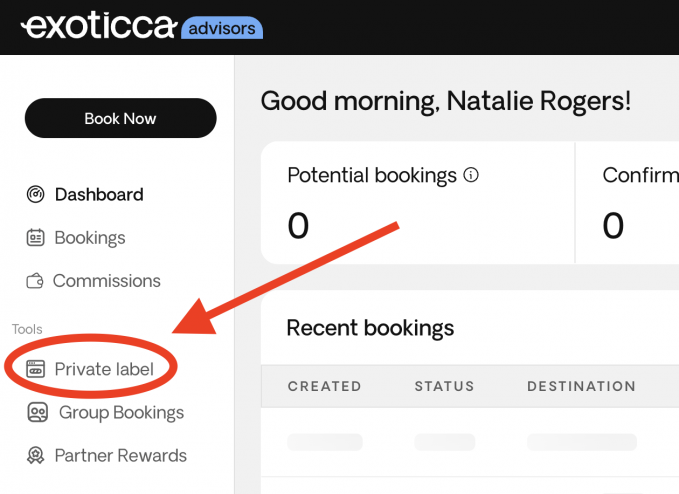Click the advisors badge in header

click(223, 27)
